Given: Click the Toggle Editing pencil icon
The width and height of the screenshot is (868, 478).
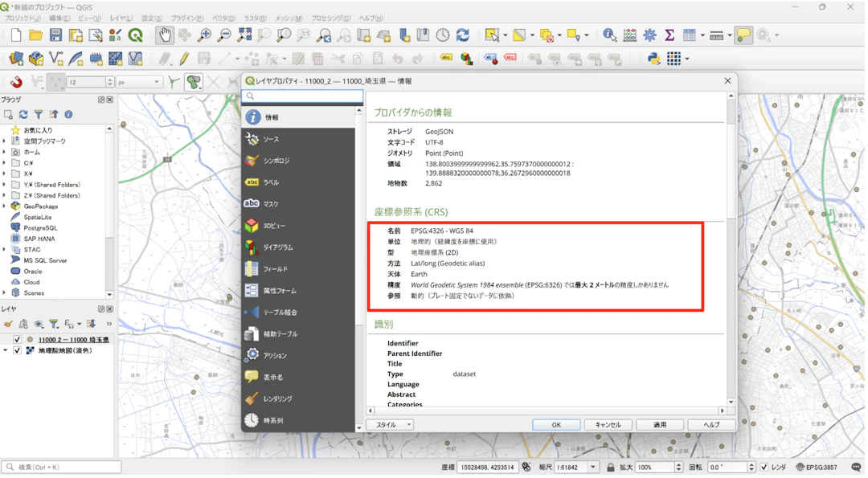Looking at the screenshot, I should pos(184,59).
